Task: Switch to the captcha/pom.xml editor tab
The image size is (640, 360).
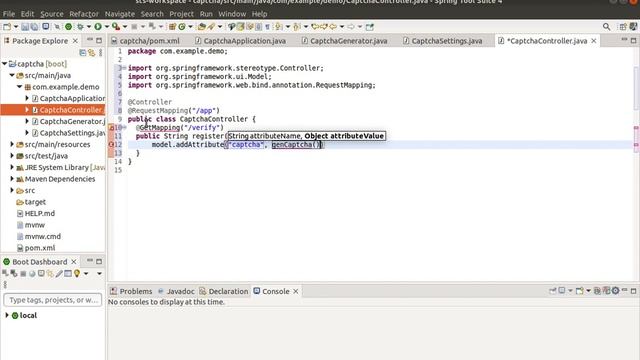Action: (x=145, y=41)
